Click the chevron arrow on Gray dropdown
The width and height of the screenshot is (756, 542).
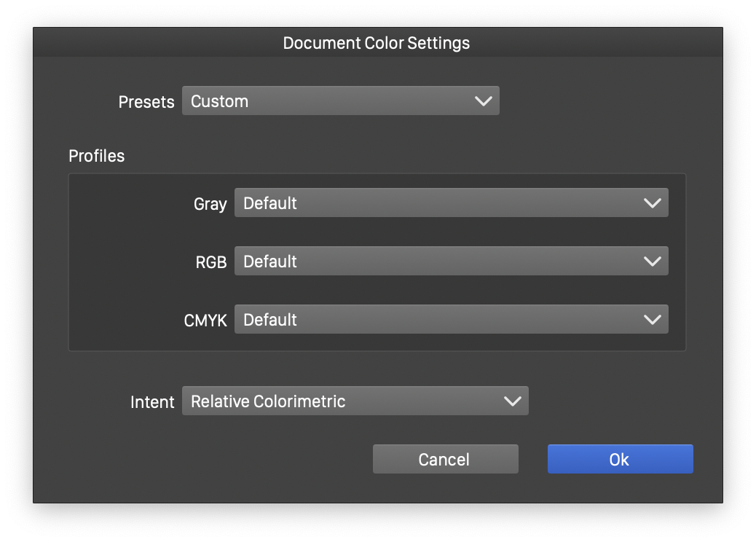coord(653,203)
